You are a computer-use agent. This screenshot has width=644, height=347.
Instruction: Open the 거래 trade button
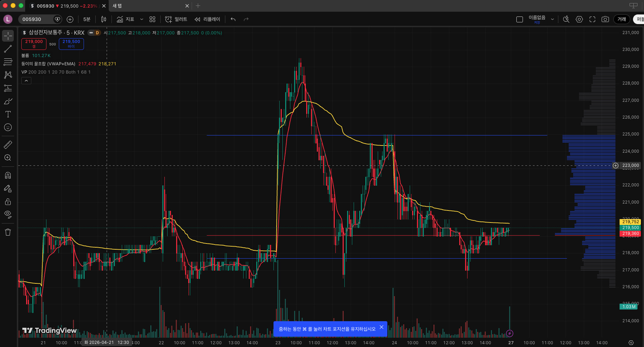coord(622,19)
